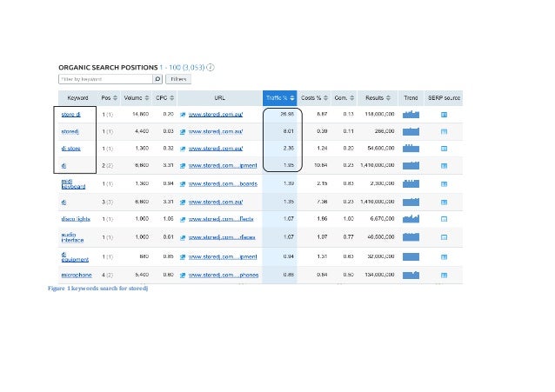The height and width of the screenshot is (392, 555).
Task: Sort table by Results column header
Action: pos(380,98)
